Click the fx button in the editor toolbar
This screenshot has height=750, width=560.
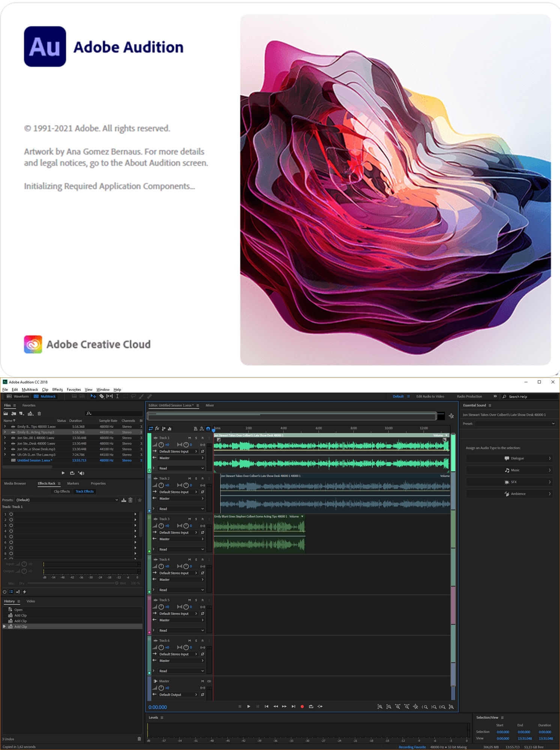tap(157, 428)
